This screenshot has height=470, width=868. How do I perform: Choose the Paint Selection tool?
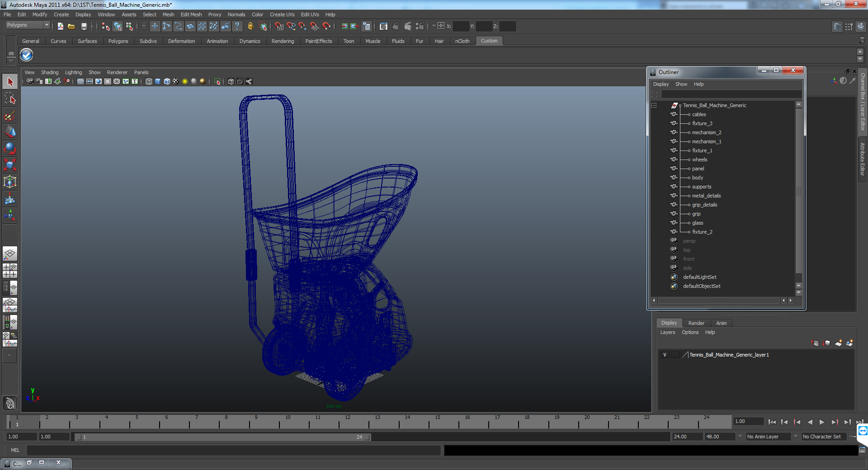(10, 115)
